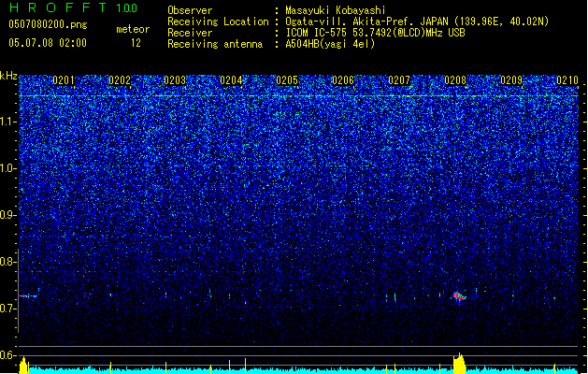588x374 pixels.
Task: Click the Receiving antenna label
Action: click(x=215, y=44)
